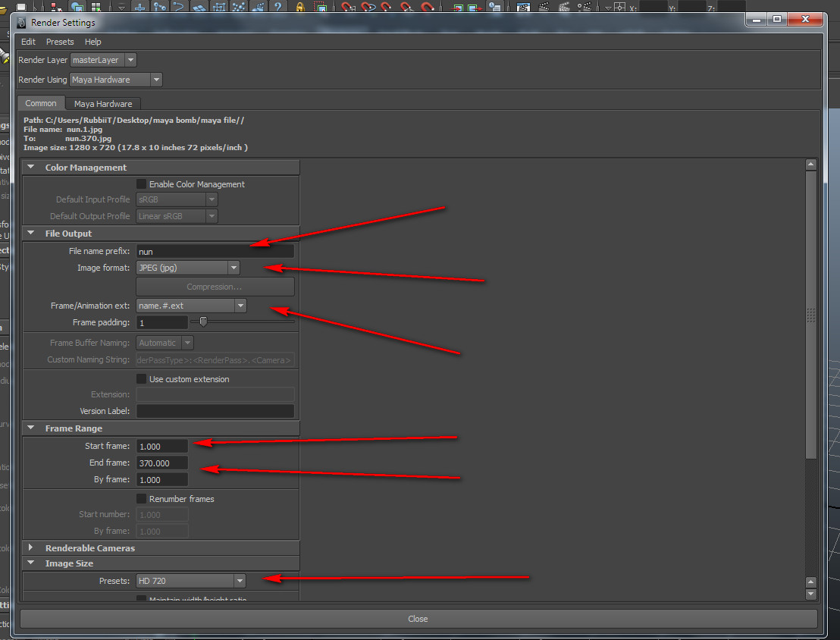Image resolution: width=840 pixels, height=640 pixels.
Task: Click the Compression... button
Action: [x=215, y=287]
